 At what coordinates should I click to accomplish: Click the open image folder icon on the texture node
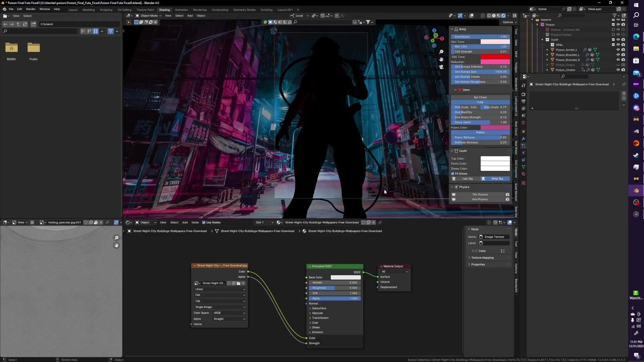pyautogui.click(x=238, y=283)
